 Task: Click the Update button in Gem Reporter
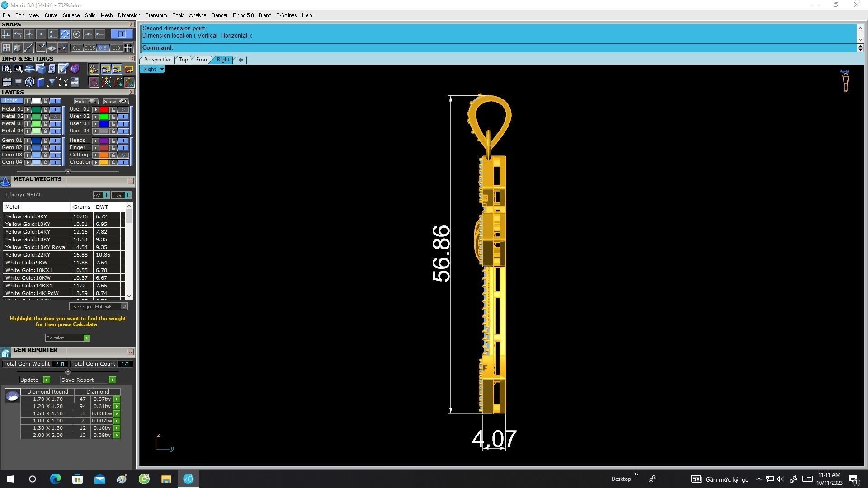coord(34,380)
